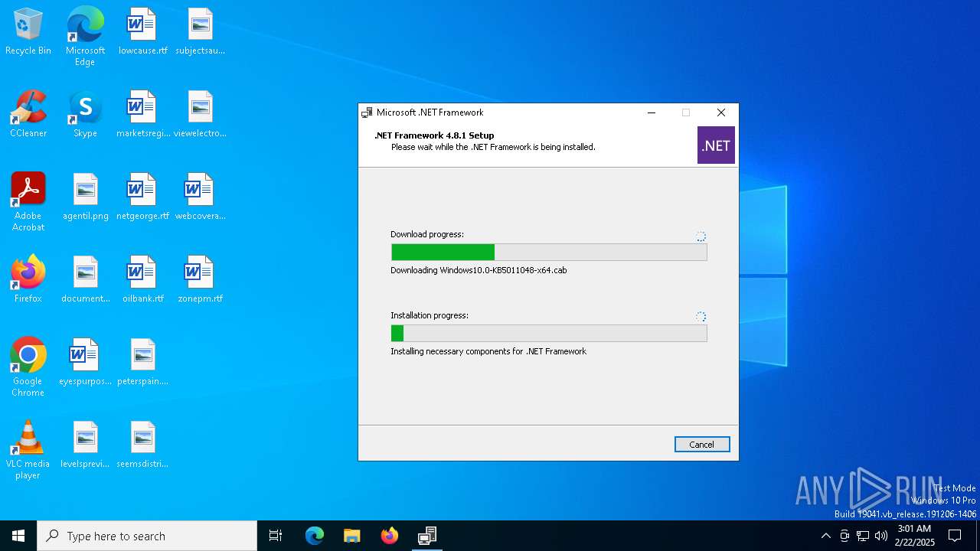Image resolution: width=980 pixels, height=551 pixels.
Task: Open the Recycle Bin desktop icon
Action: (x=28, y=32)
